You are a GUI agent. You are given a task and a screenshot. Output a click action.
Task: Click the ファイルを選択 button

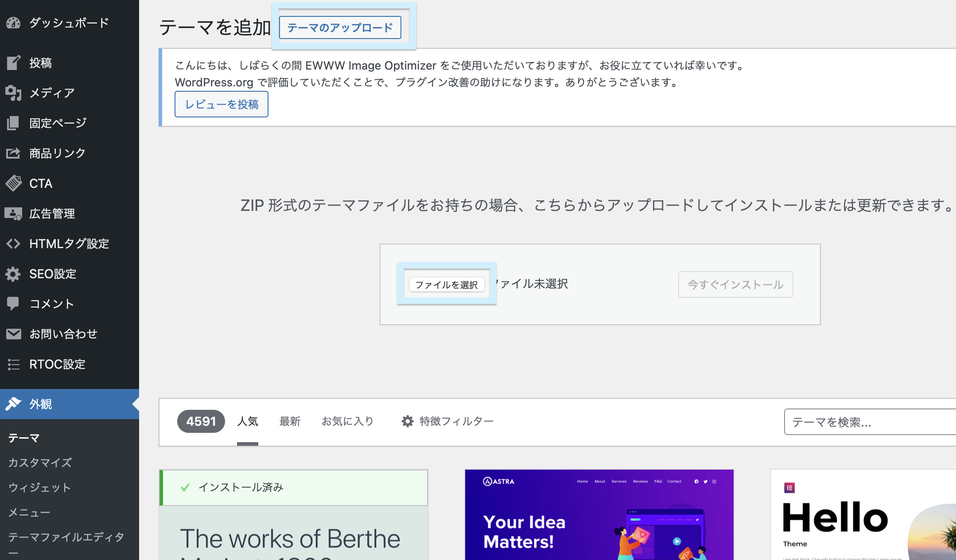(x=447, y=284)
